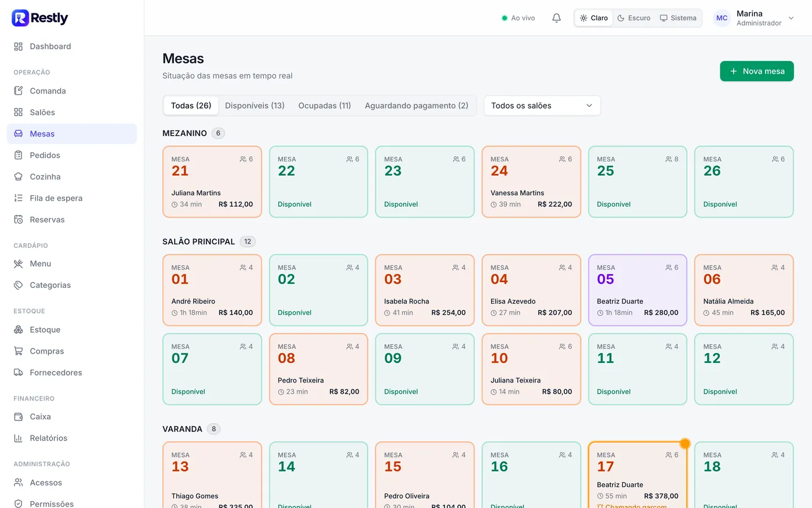Image resolution: width=812 pixels, height=508 pixels.
Task: Open Relatórios chart icon
Action: click(x=19, y=438)
